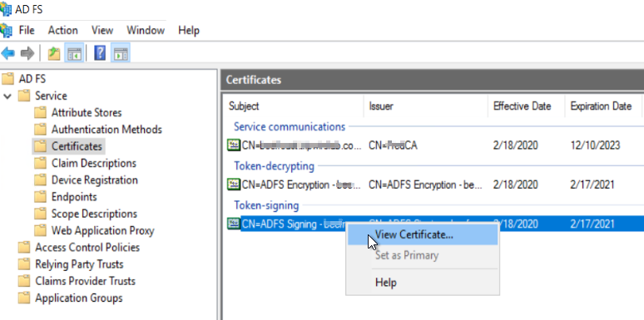Click the Web Application Proxy folder icon
This screenshot has width=644, height=320.
click(x=40, y=230)
